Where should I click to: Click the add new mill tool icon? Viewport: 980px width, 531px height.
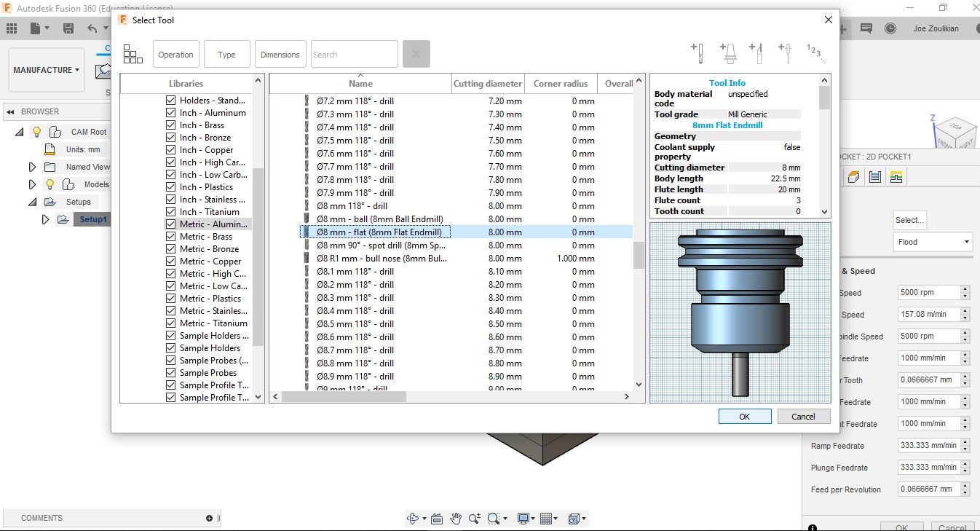point(697,52)
